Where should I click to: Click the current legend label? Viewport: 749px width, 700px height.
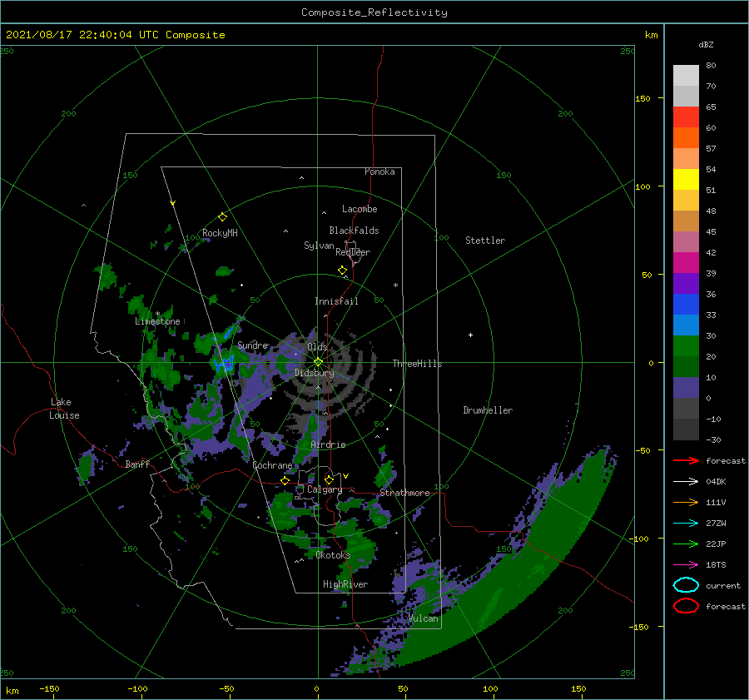723,585
